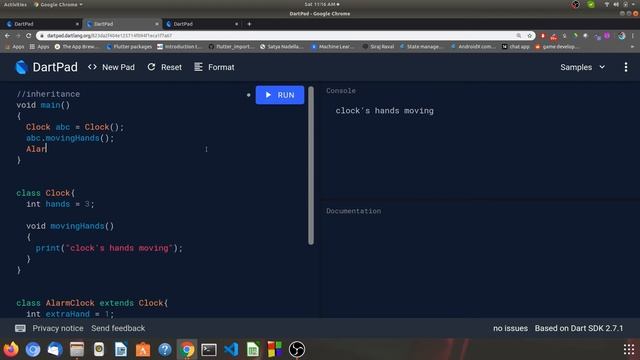Click the editor vertical scrollbar
This screenshot has width=640, height=360.
(x=311, y=165)
